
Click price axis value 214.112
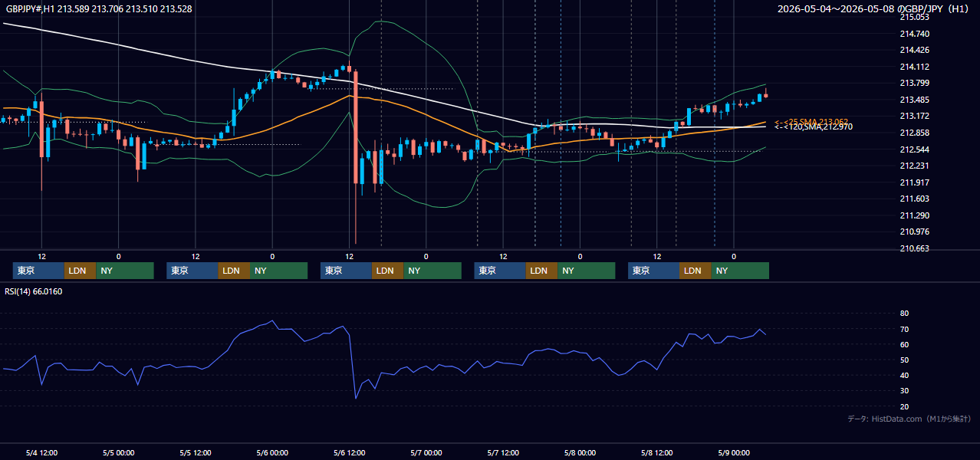coord(915,67)
